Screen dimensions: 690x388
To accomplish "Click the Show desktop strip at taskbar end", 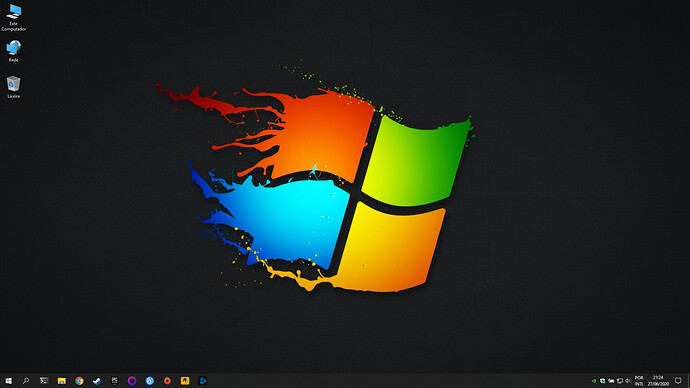I will point(688,381).
